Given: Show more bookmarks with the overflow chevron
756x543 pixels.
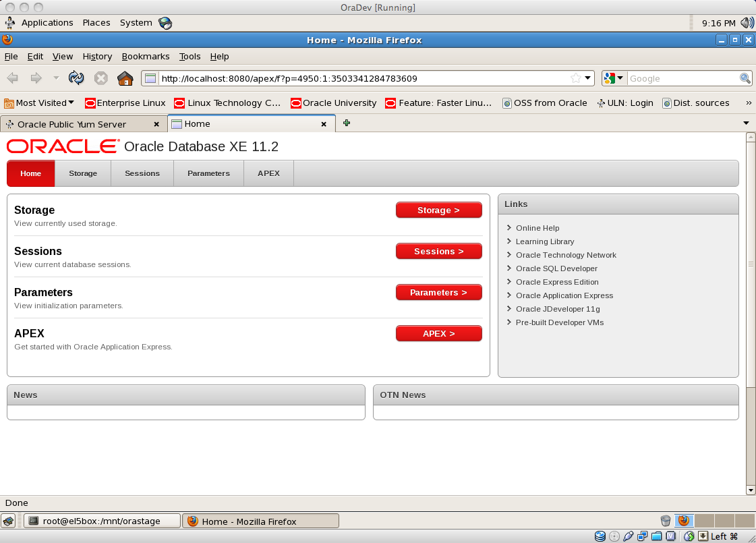Looking at the screenshot, I should pos(749,103).
